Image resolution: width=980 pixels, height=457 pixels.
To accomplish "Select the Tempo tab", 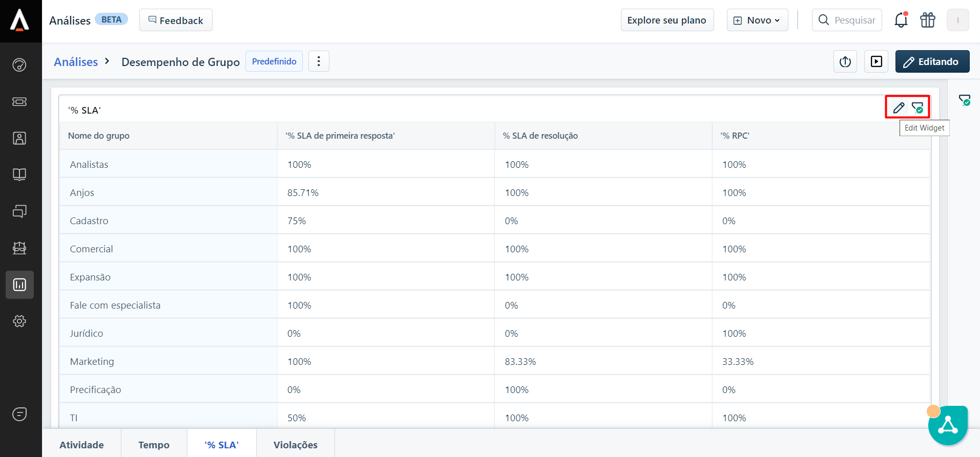I will (154, 444).
